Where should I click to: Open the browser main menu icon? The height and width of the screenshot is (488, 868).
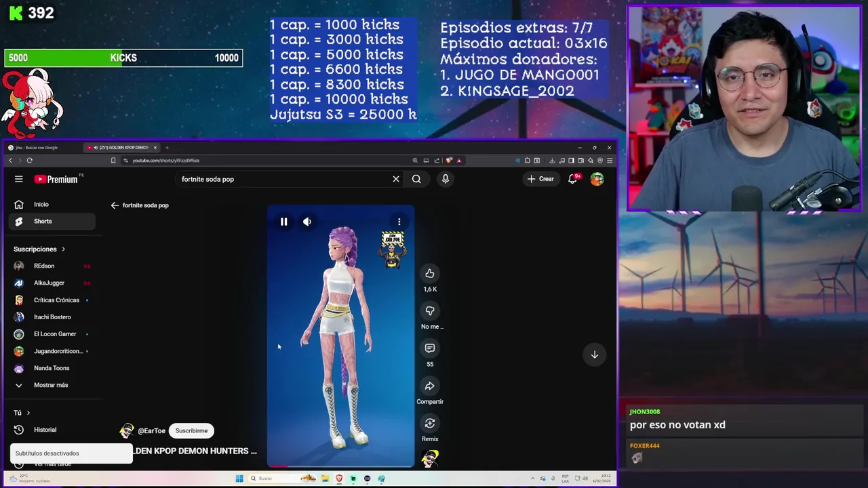pos(610,161)
